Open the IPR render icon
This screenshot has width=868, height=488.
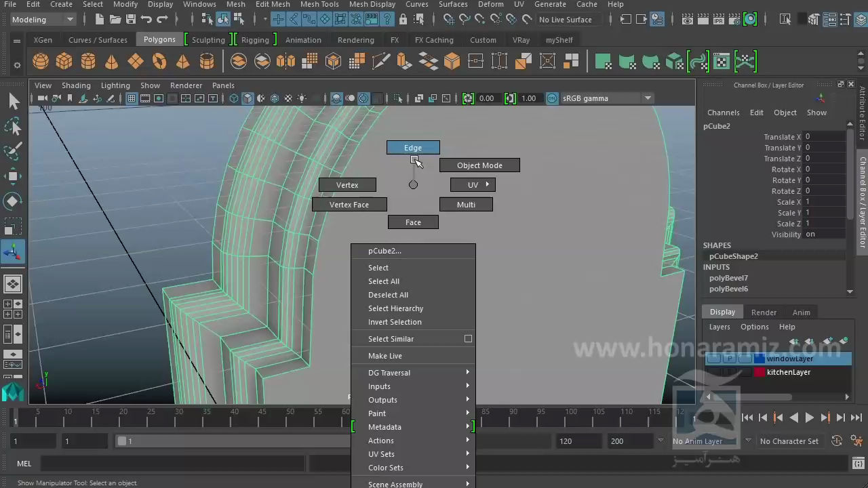click(x=719, y=20)
